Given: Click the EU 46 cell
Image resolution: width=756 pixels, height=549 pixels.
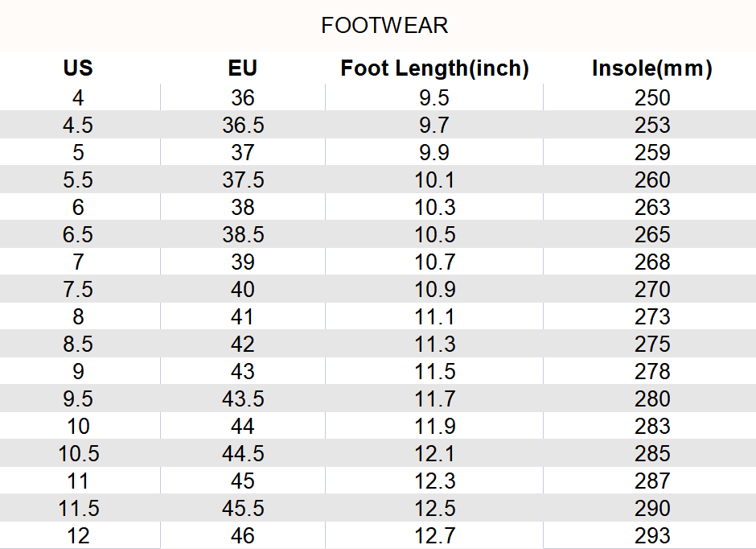Looking at the screenshot, I should (x=243, y=536).
